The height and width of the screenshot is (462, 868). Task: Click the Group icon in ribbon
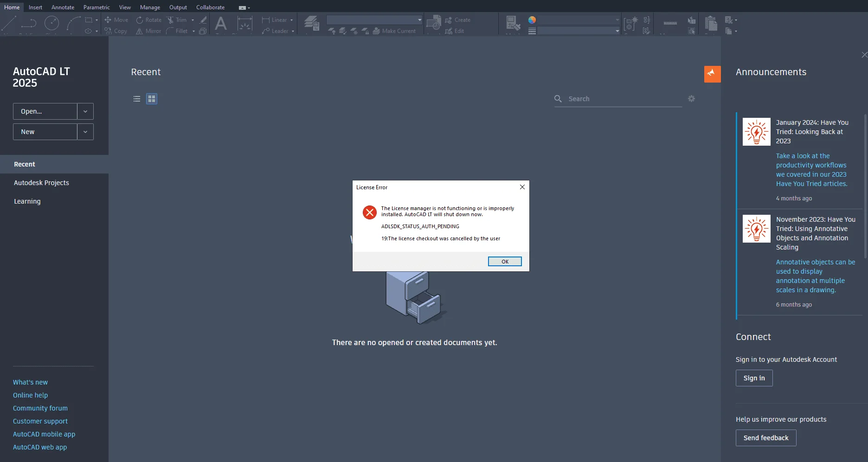point(630,24)
